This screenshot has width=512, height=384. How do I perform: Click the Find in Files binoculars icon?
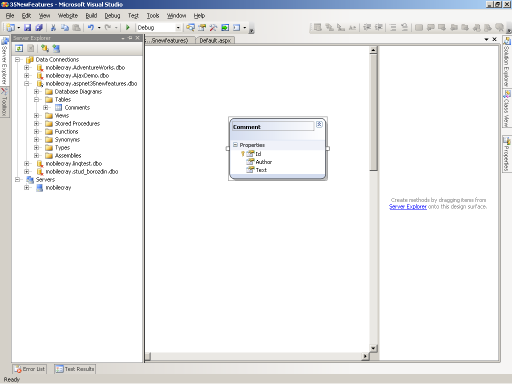[191, 28]
